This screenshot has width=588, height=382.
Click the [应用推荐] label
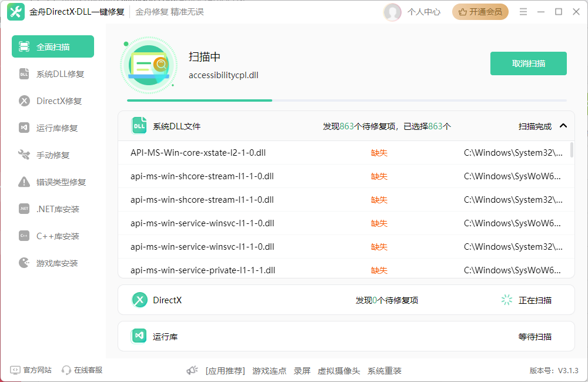(225, 371)
